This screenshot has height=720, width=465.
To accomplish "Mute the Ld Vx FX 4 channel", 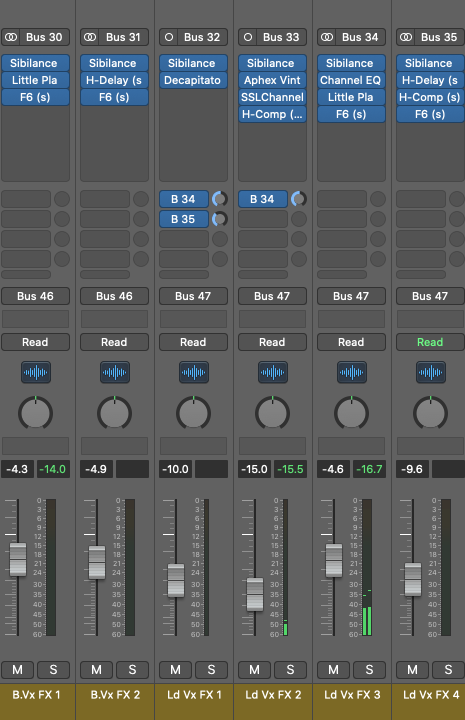I will click(412, 670).
